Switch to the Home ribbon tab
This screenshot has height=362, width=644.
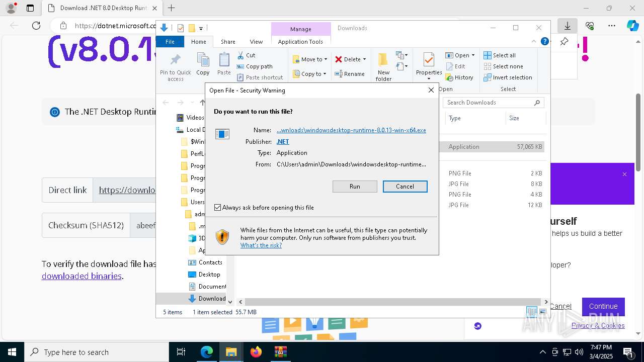[198, 42]
